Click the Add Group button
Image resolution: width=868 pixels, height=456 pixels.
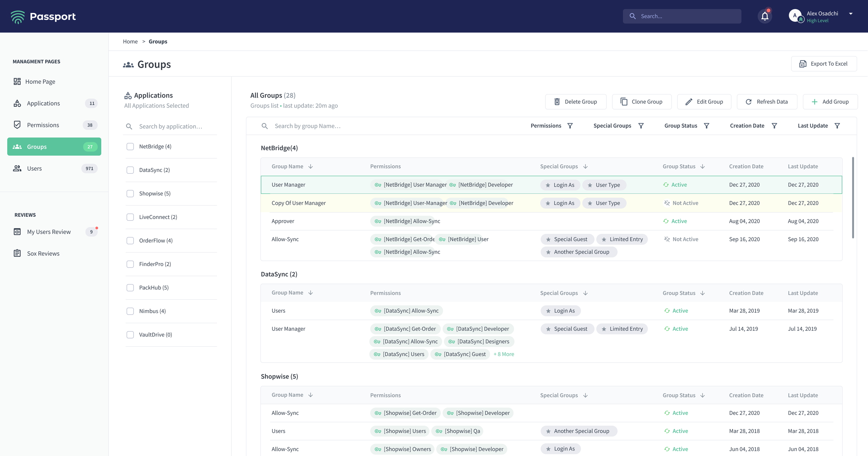point(830,102)
